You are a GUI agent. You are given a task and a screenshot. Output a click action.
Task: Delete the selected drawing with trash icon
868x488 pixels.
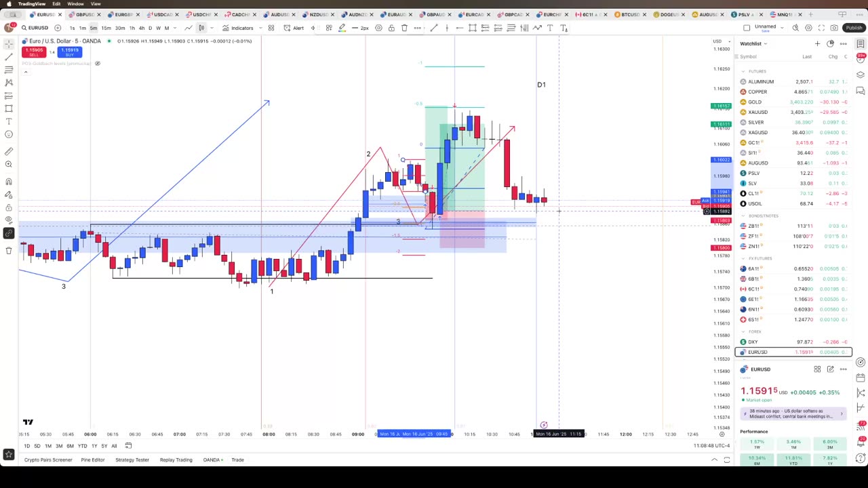(404, 28)
